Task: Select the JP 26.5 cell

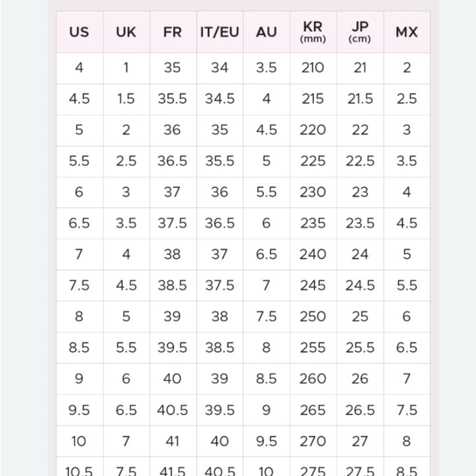Action: coord(360,410)
